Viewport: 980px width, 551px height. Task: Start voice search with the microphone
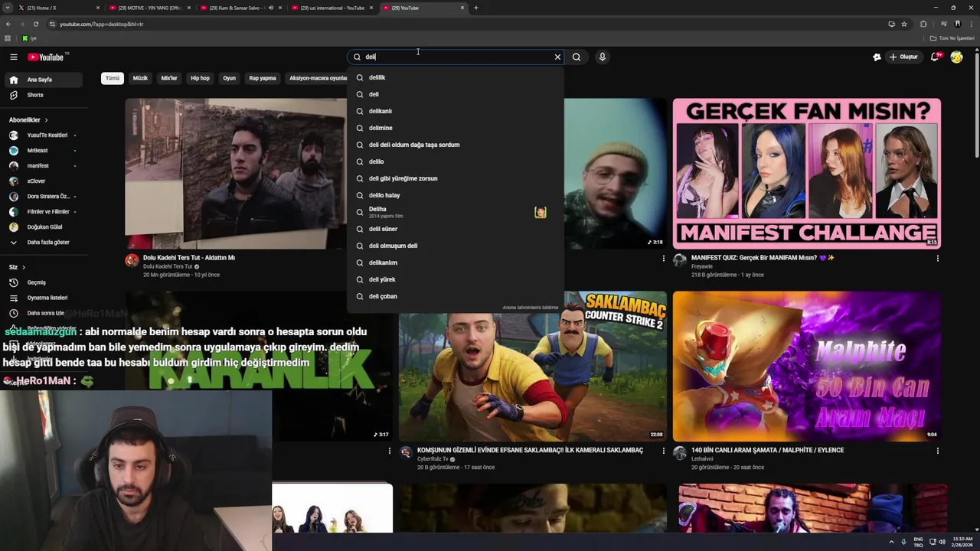(x=603, y=57)
